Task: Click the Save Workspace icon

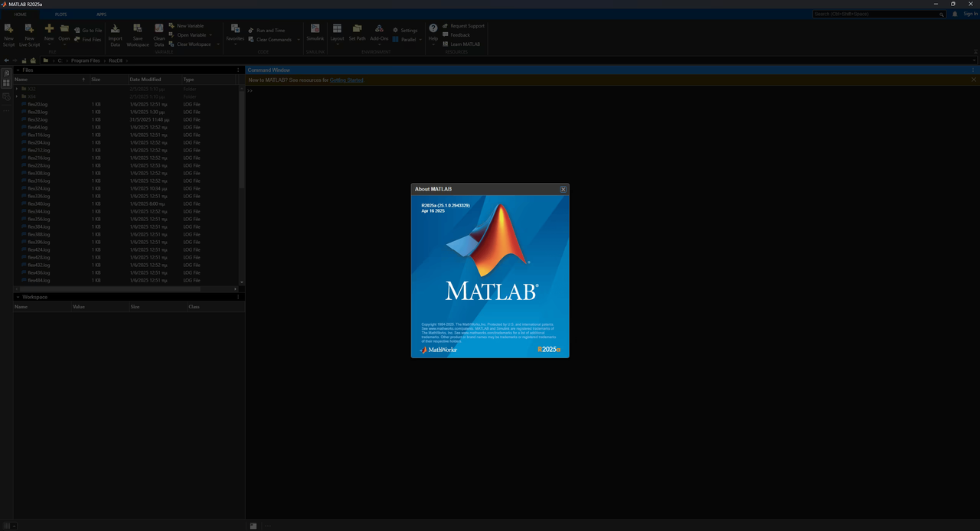Action: 138,29
